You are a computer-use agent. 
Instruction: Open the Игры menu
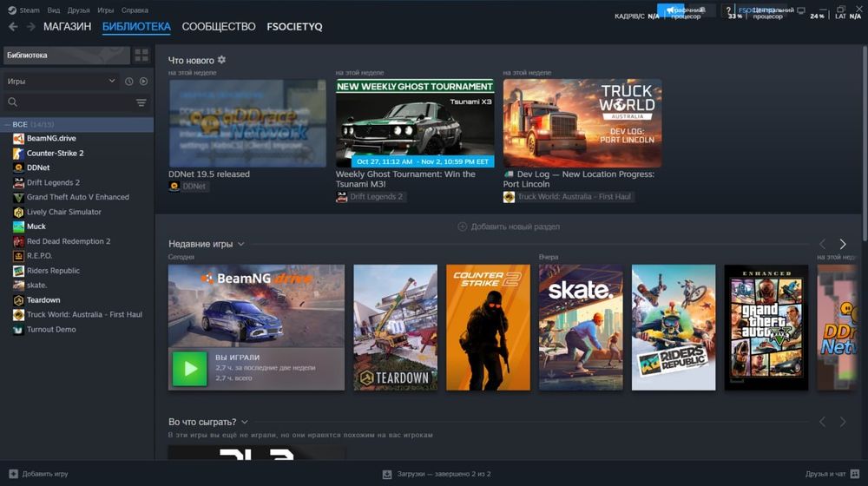coord(105,10)
